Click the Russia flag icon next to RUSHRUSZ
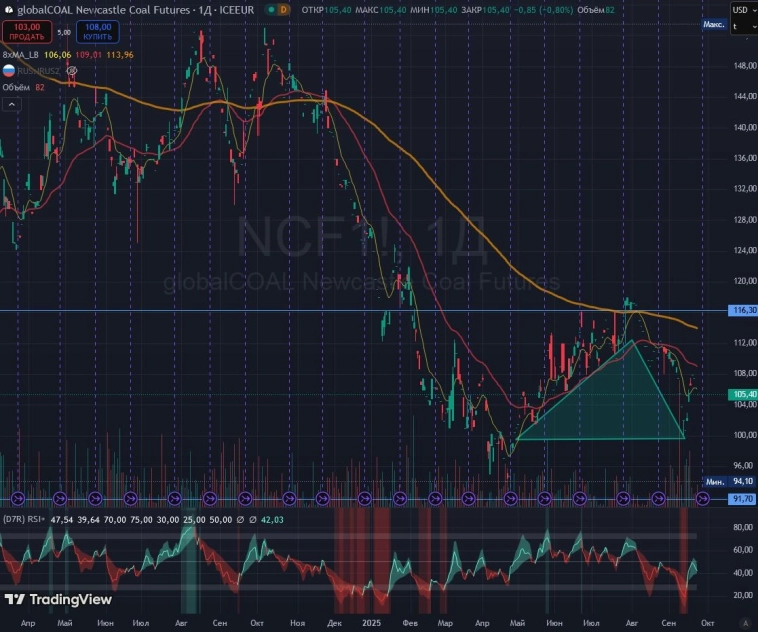Image resolution: width=758 pixels, height=632 pixels. (x=8, y=72)
